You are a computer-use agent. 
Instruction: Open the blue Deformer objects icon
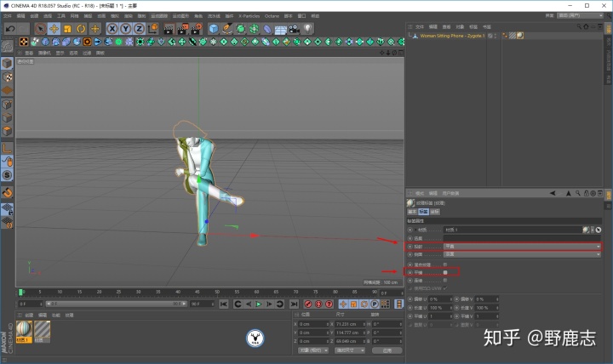[267, 29]
